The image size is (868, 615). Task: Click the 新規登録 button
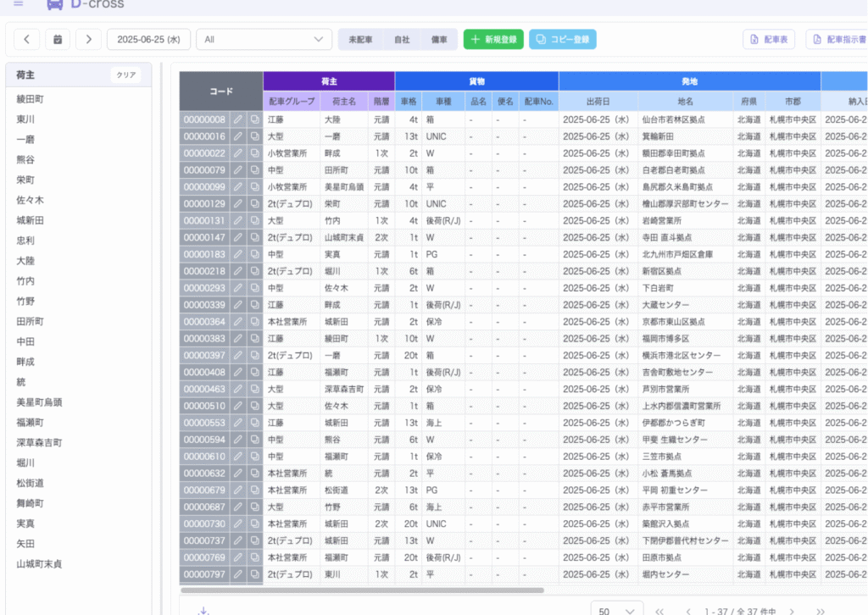(x=493, y=39)
